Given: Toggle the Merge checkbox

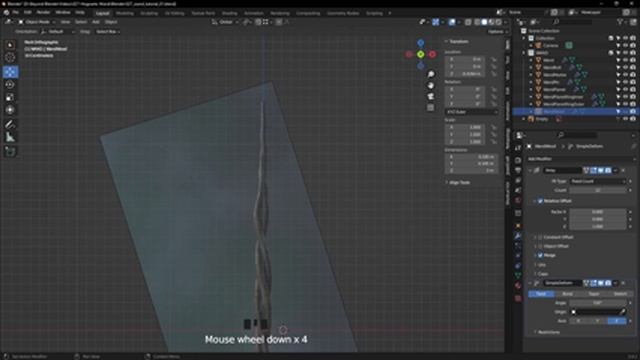Looking at the screenshot, I should pos(540,256).
